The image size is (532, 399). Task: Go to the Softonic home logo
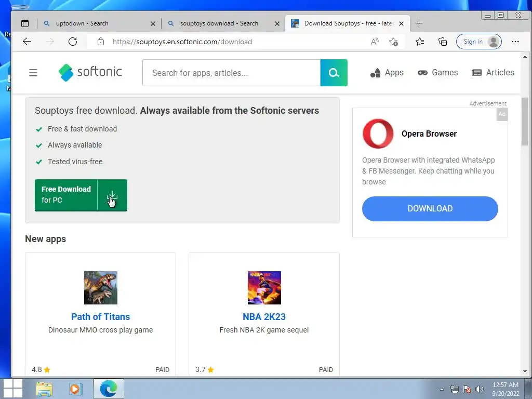(x=90, y=72)
